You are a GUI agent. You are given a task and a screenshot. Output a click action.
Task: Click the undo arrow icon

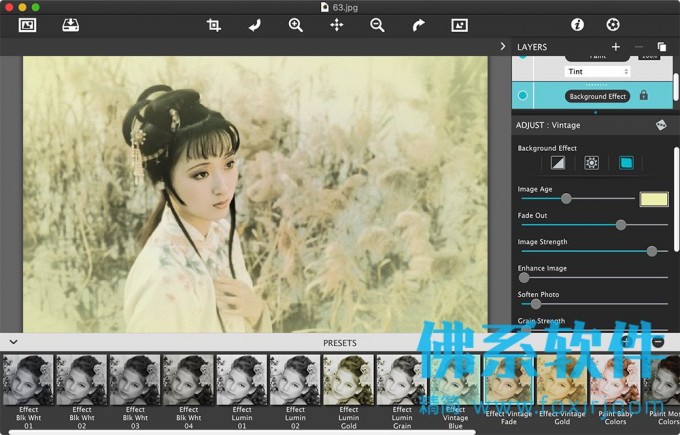coord(255,25)
